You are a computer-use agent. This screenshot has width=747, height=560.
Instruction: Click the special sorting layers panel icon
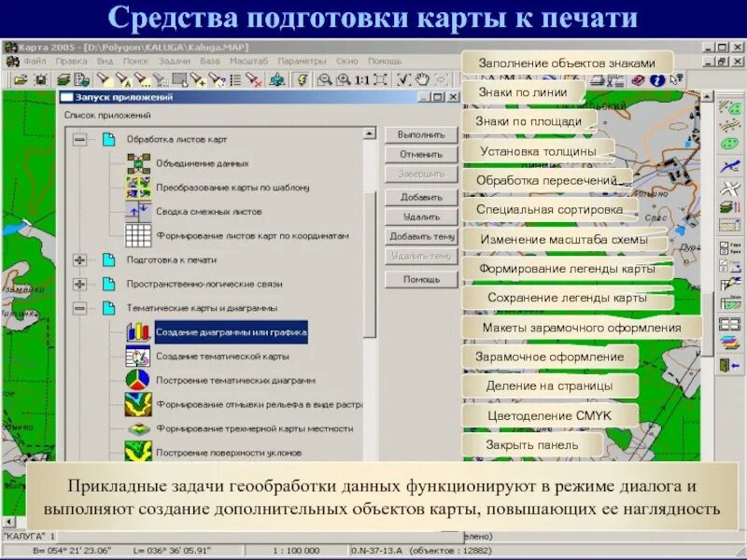coord(729,207)
